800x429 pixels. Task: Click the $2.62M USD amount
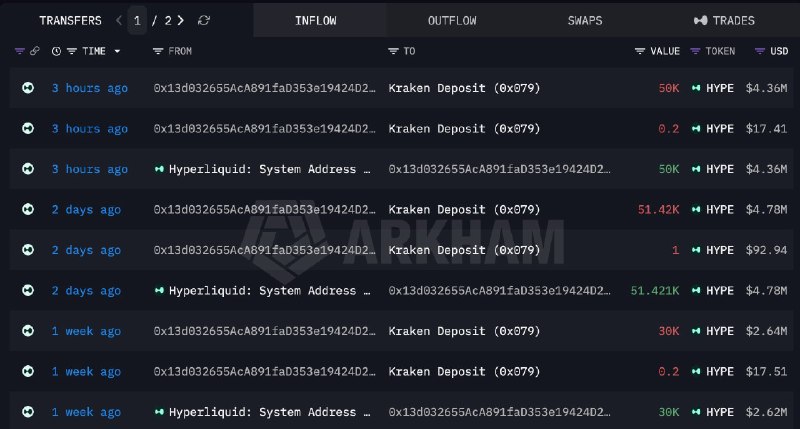click(x=766, y=412)
